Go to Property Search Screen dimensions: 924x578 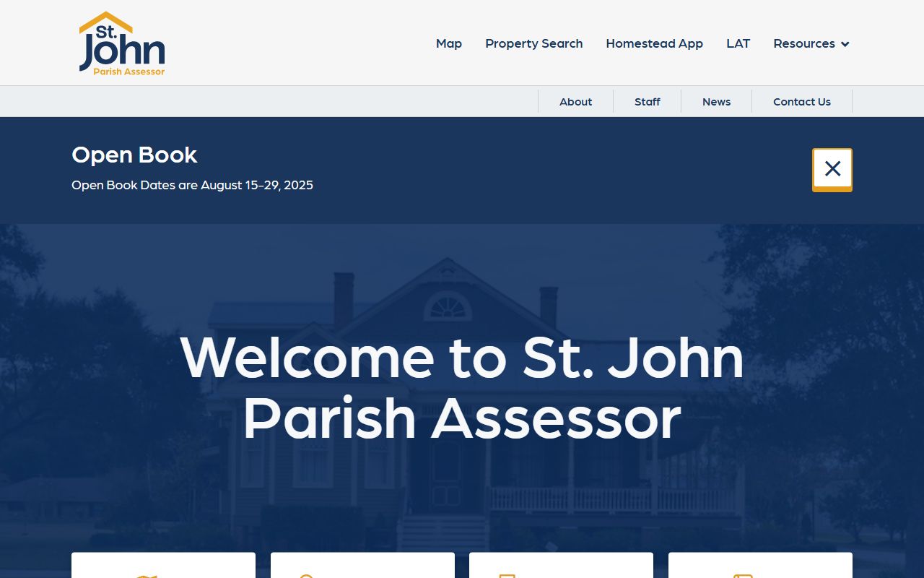click(534, 43)
